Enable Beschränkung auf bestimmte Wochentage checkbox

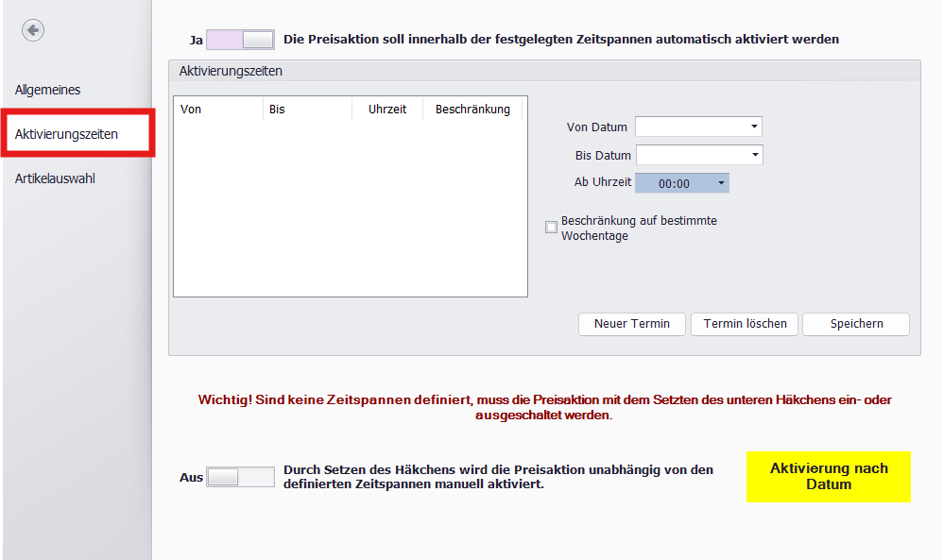(551, 228)
